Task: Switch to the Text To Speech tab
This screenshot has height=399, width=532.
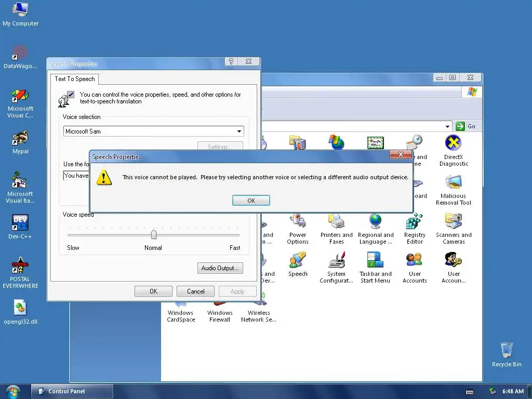Action: coord(75,79)
